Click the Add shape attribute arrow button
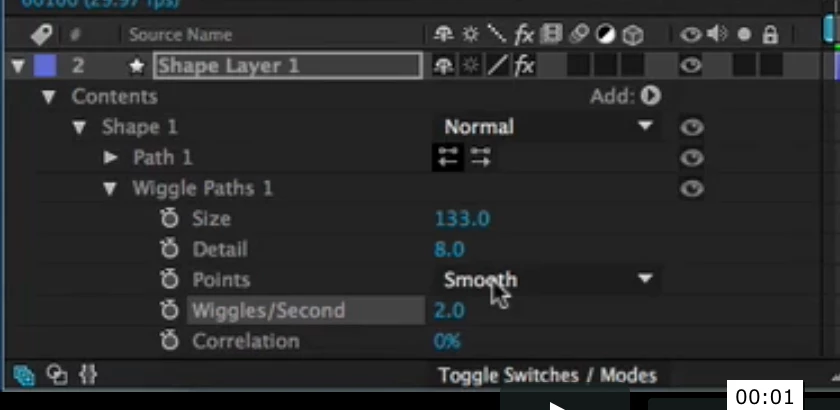840x410 pixels. tap(651, 96)
